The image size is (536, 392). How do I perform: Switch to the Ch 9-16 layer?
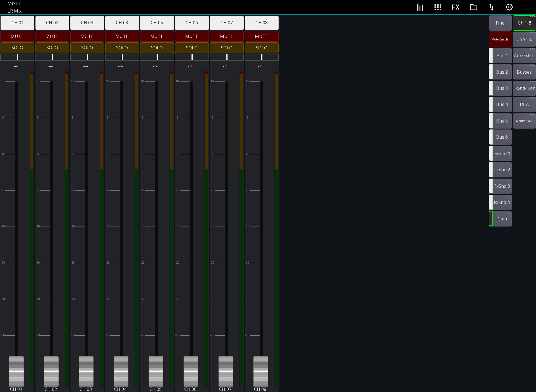tap(524, 39)
